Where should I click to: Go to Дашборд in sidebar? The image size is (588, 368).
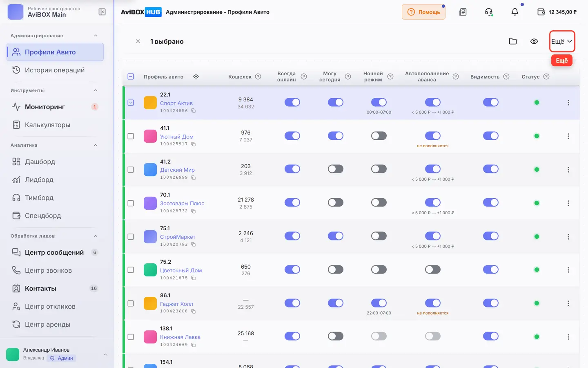pyautogui.click(x=55, y=162)
